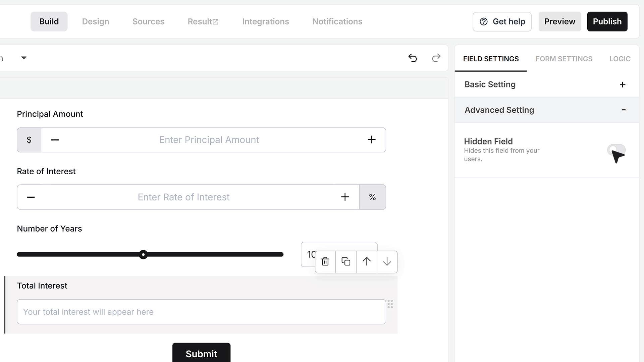Click the Submit button

201,353
